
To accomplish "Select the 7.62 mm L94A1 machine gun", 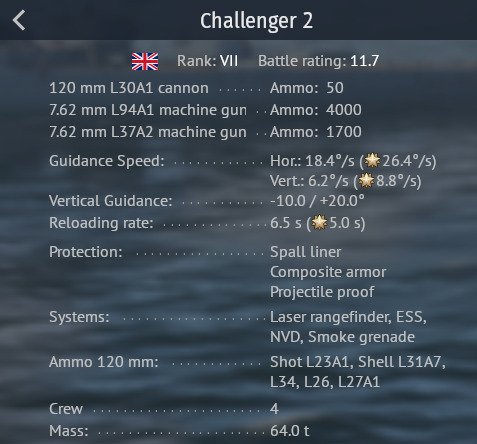I will tap(148, 110).
